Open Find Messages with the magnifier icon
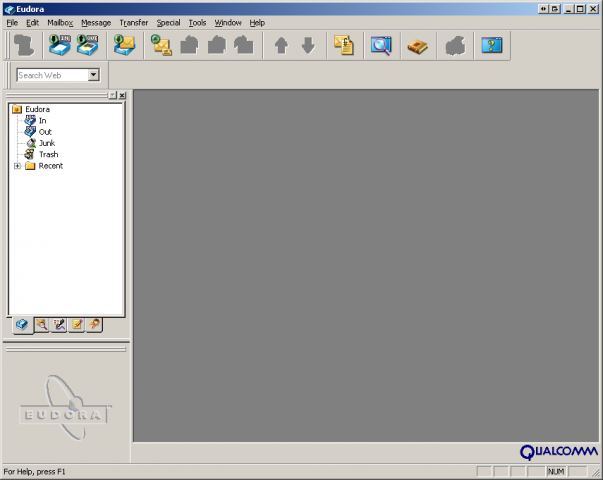This screenshot has height=480, width=603. (381, 45)
